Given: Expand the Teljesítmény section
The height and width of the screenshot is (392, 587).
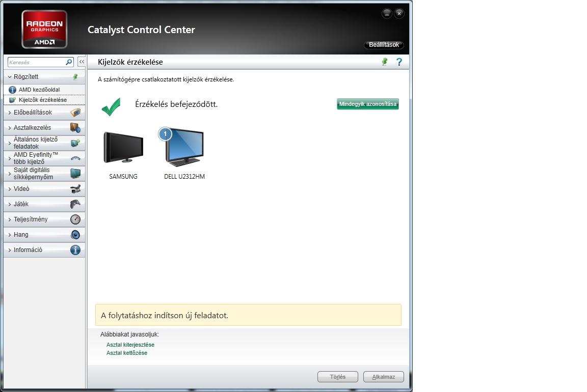Looking at the screenshot, I should point(10,220).
